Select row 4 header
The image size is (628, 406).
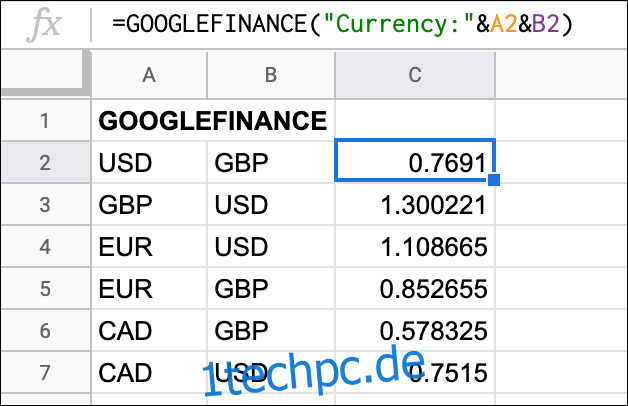coord(45,246)
